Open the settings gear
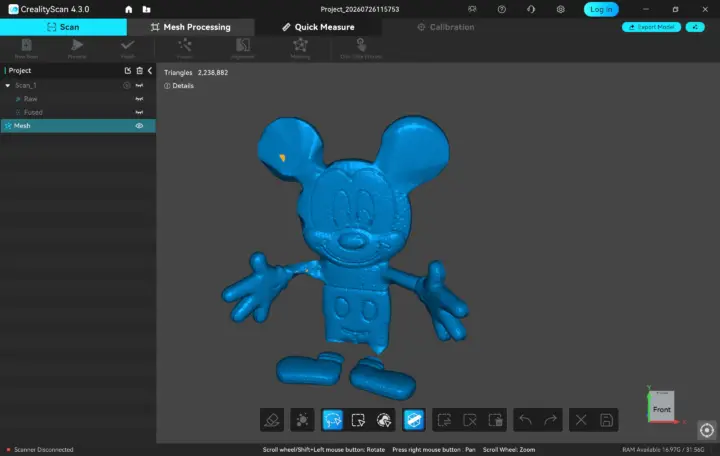The width and height of the screenshot is (720, 456). 560,9
